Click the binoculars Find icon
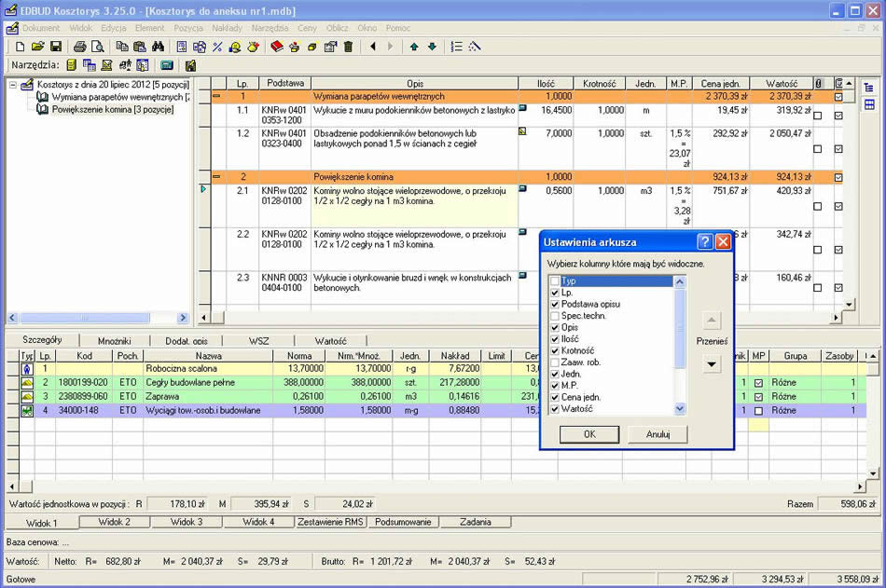 pos(158,47)
